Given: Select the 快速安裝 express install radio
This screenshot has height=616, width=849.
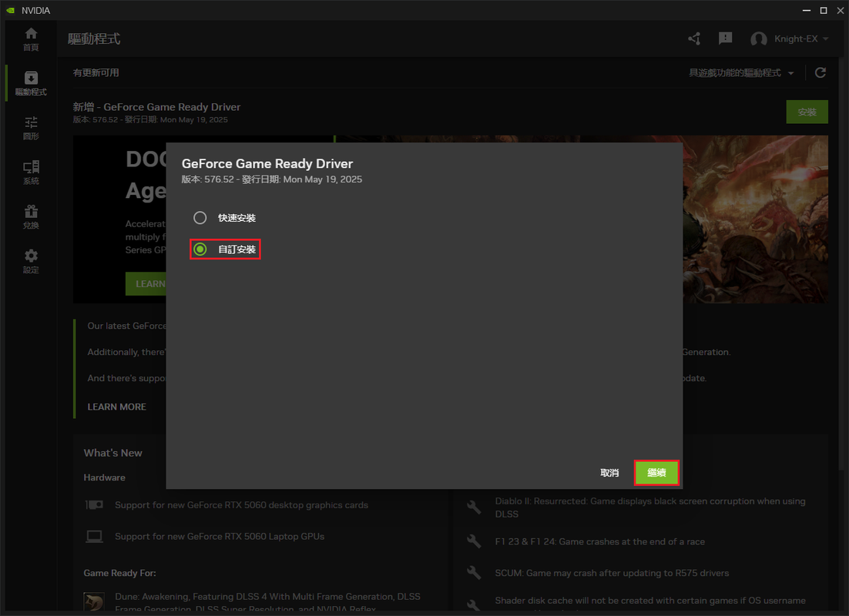Looking at the screenshot, I should 200,218.
